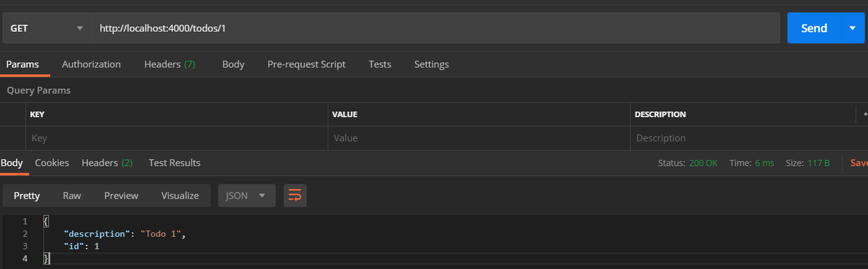Open the Send button dropdown arrow
Screen dimensions: 868x269
point(852,28)
